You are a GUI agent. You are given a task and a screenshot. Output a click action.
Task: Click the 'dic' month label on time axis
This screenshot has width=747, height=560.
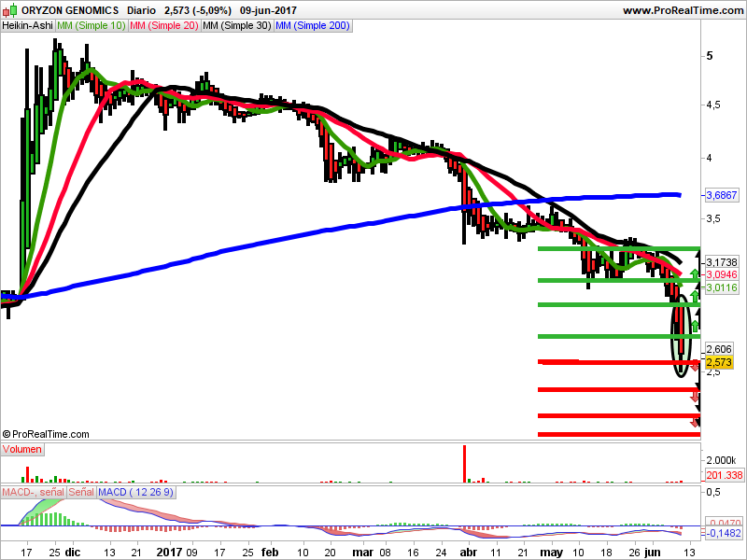pos(73,553)
